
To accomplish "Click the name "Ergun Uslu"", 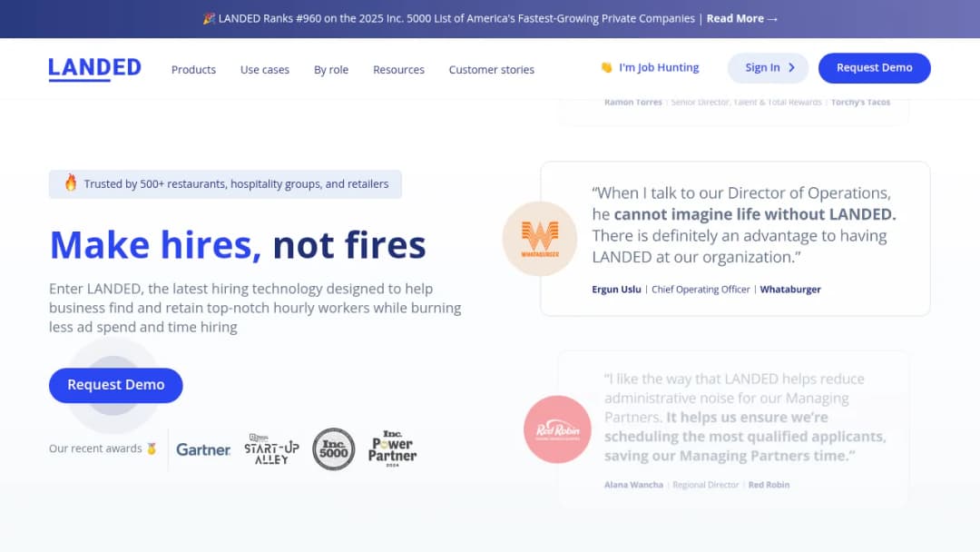I will click(x=616, y=290).
